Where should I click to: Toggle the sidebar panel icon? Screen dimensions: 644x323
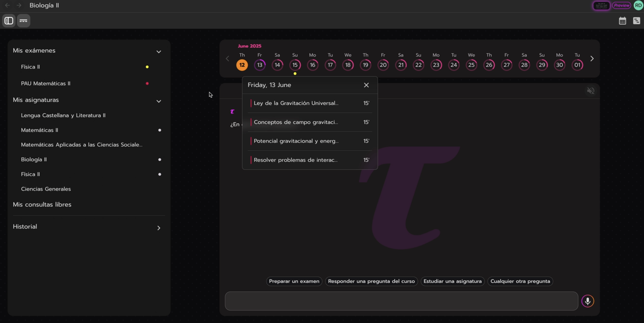9,21
